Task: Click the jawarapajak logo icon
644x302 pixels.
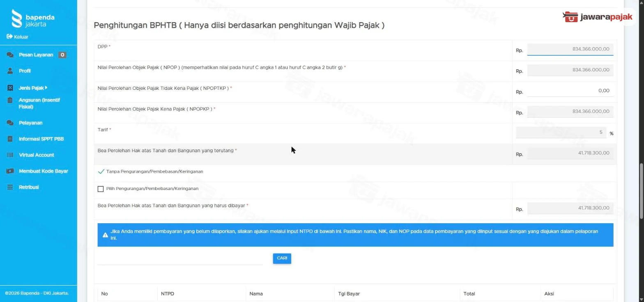Action: click(x=570, y=17)
